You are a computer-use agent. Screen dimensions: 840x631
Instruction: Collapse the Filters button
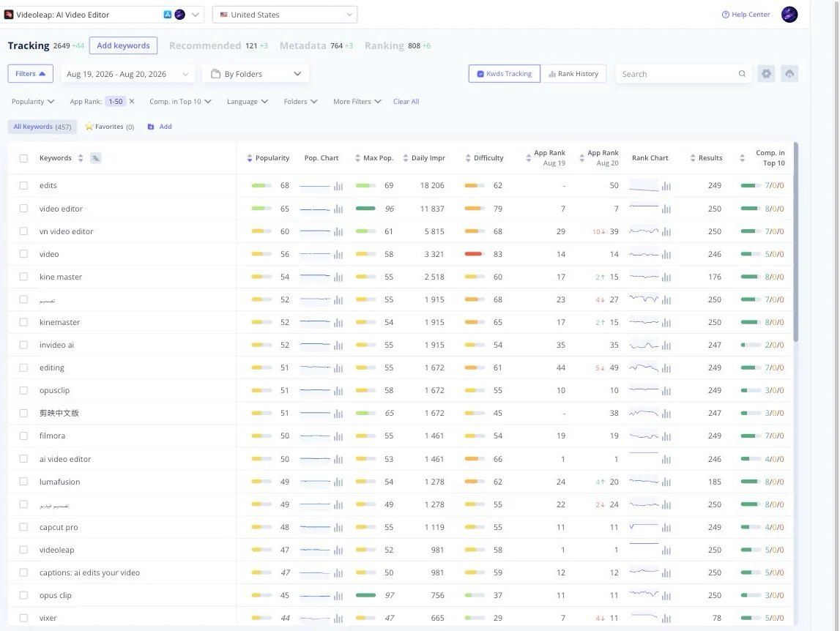click(x=31, y=74)
